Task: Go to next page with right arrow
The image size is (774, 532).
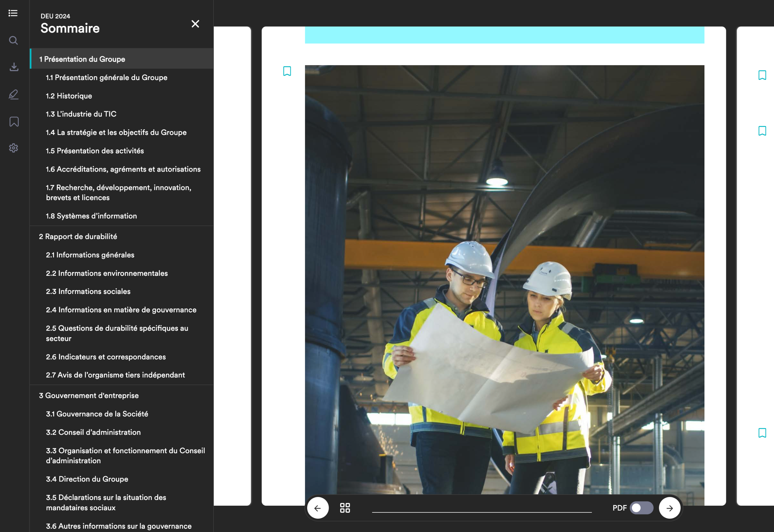Action: point(669,508)
